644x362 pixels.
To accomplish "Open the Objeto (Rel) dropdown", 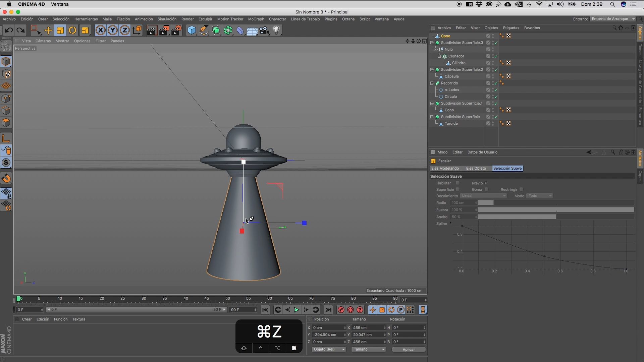I will pyautogui.click(x=328, y=349).
